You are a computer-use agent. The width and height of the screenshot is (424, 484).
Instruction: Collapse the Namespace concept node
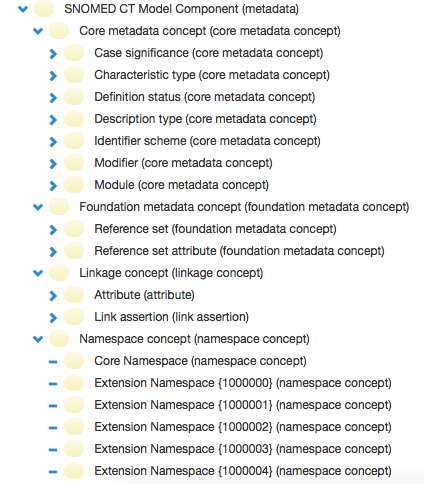click(x=38, y=339)
